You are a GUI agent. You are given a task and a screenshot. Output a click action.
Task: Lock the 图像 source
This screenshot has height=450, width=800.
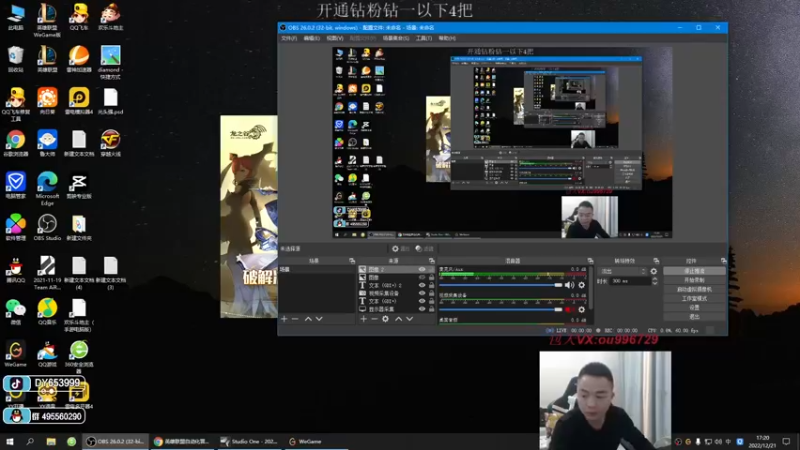pos(432,278)
